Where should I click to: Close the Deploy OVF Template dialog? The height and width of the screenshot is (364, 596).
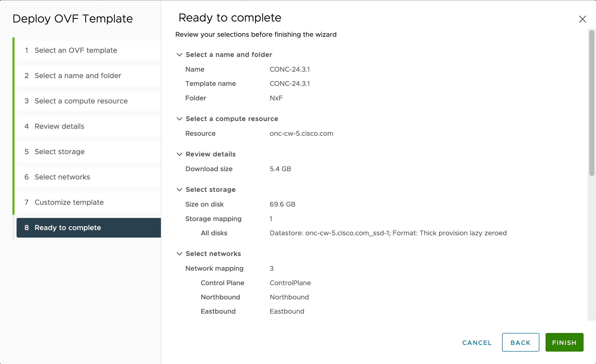582,19
